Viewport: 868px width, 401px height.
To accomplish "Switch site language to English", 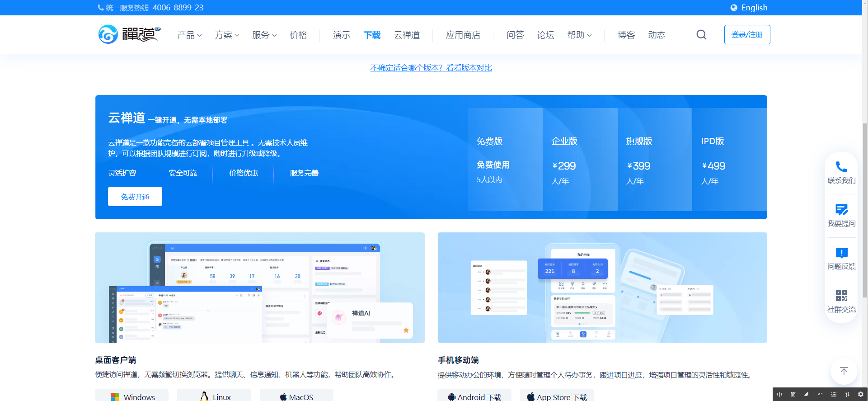I will tap(754, 8).
